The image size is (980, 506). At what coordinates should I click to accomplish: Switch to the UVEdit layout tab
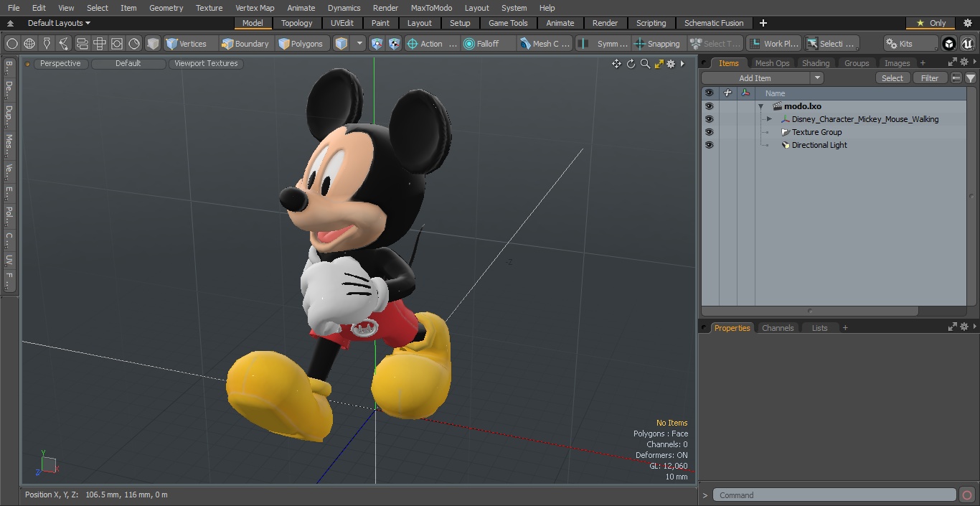(342, 23)
